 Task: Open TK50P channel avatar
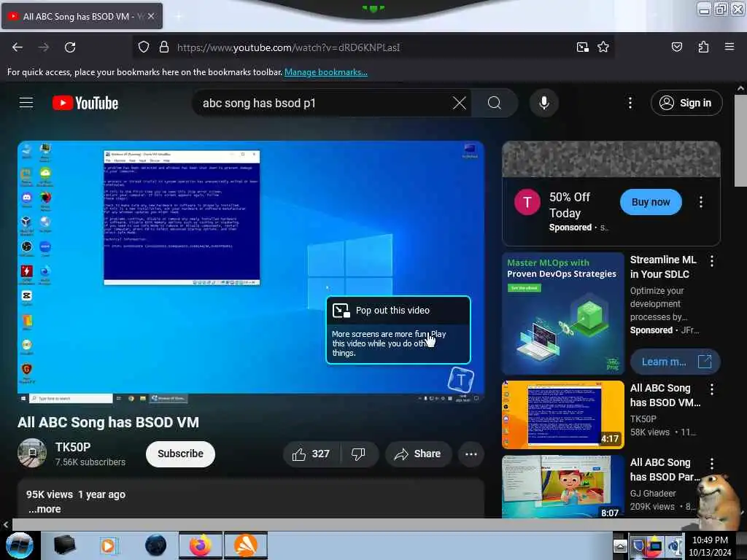(x=32, y=453)
